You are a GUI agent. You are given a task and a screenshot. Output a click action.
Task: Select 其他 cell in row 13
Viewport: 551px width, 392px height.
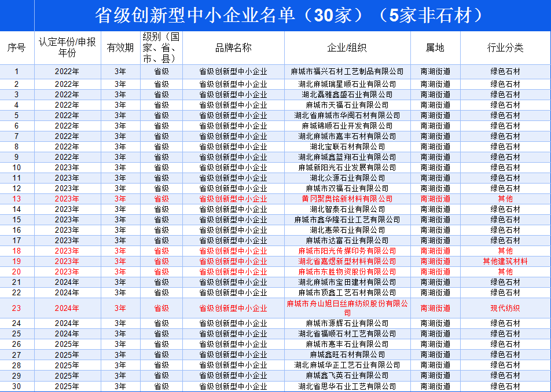[x=505, y=199]
